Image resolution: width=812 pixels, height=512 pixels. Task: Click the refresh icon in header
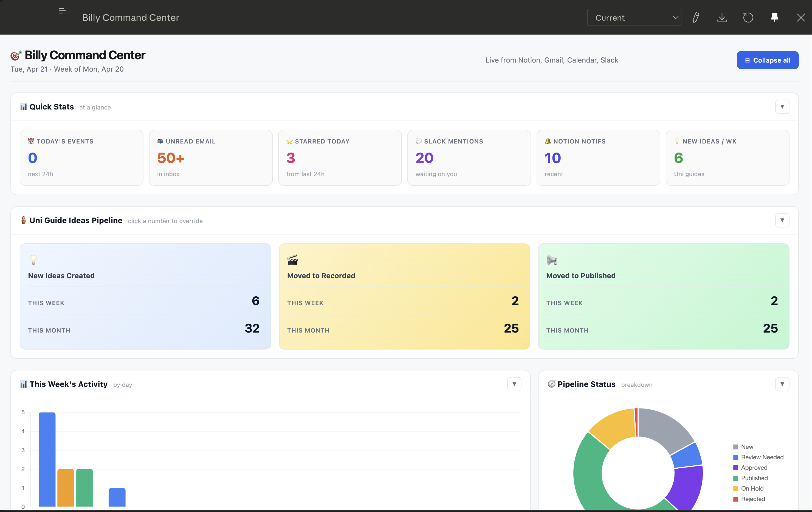748,18
